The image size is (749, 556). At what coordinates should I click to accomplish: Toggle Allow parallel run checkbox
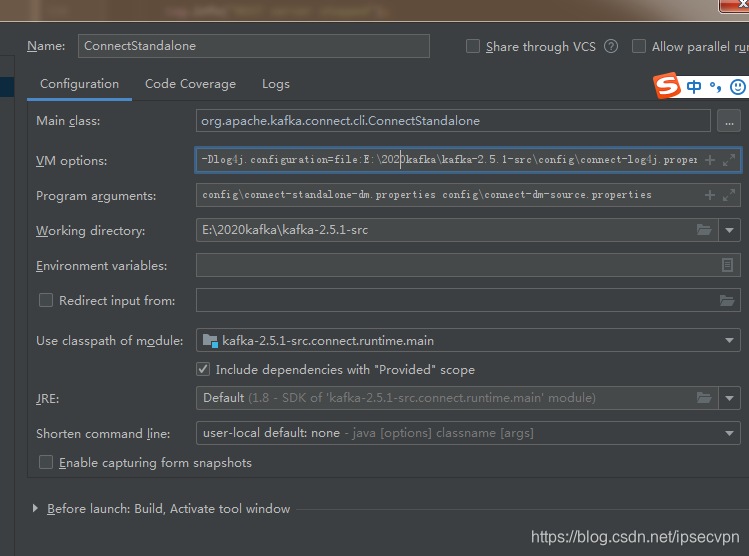pos(639,46)
